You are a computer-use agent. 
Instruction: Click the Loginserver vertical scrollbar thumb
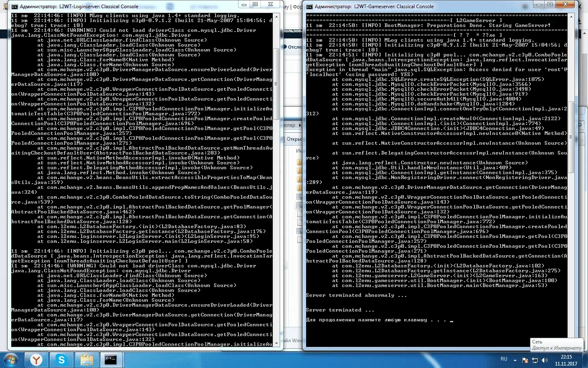[x=276, y=84]
